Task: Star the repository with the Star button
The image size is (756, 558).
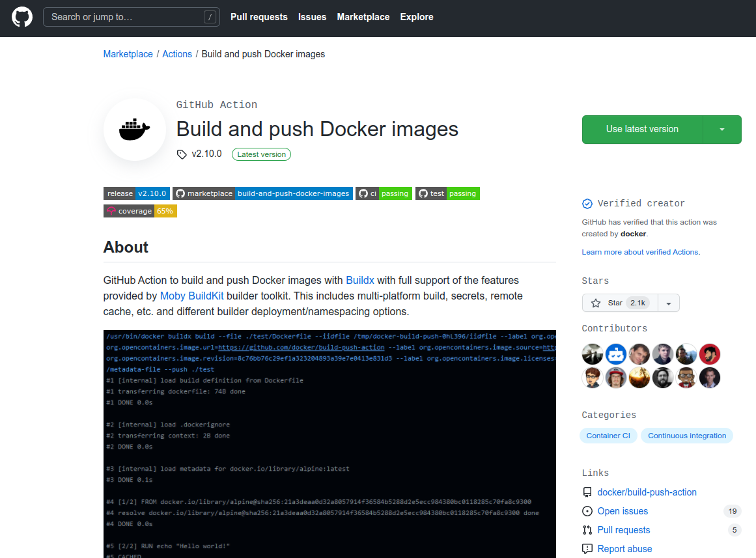Action: (x=620, y=303)
